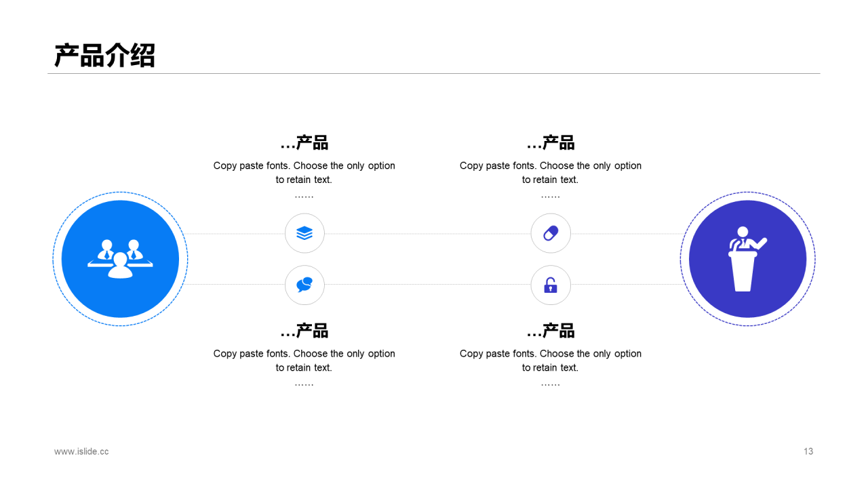Click the pill capsule icon
Viewport: 868px width, 488px height.
551,233
